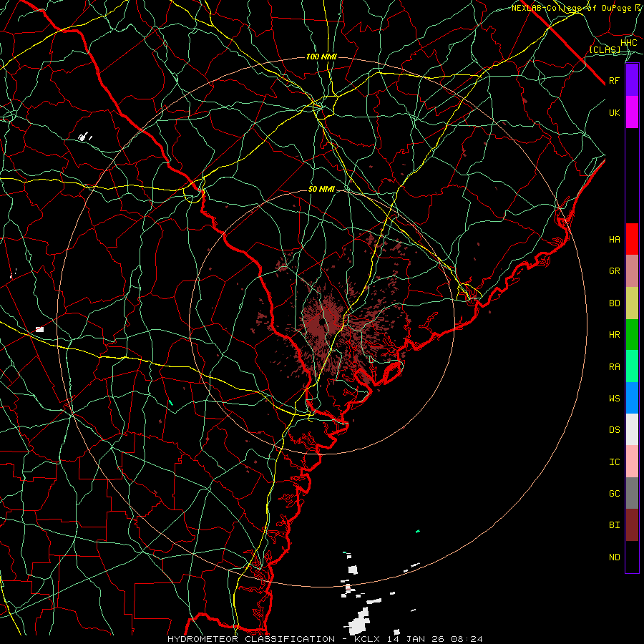Click the DS white legend swatch
Image resolution: width=644 pixels, height=644 pixels.
click(x=632, y=429)
